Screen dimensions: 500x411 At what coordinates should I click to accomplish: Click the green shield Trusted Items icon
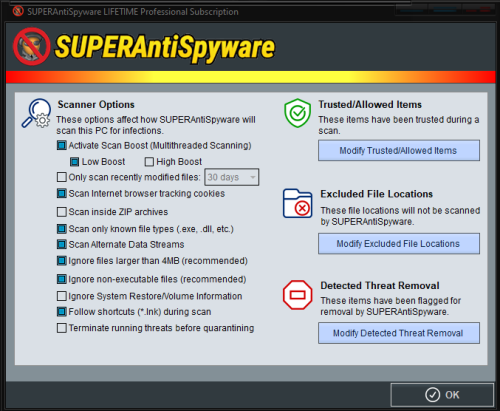[x=297, y=113]
